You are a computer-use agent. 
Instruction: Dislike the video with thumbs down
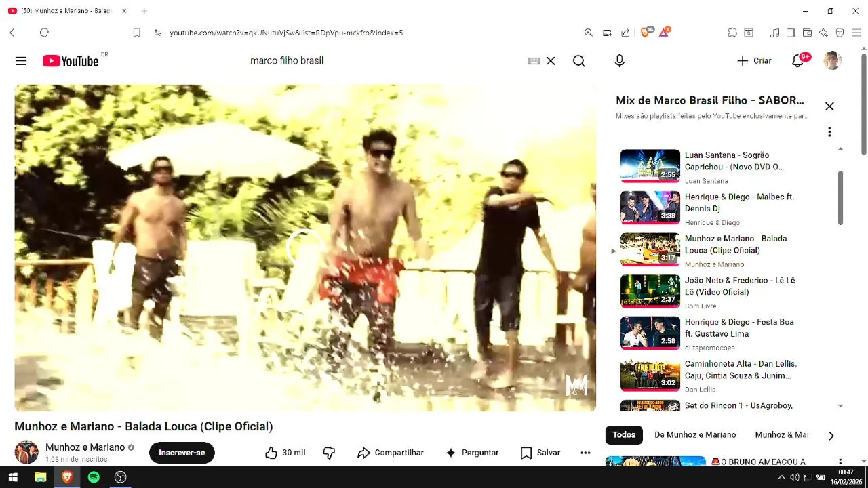[x=329, y=453]
